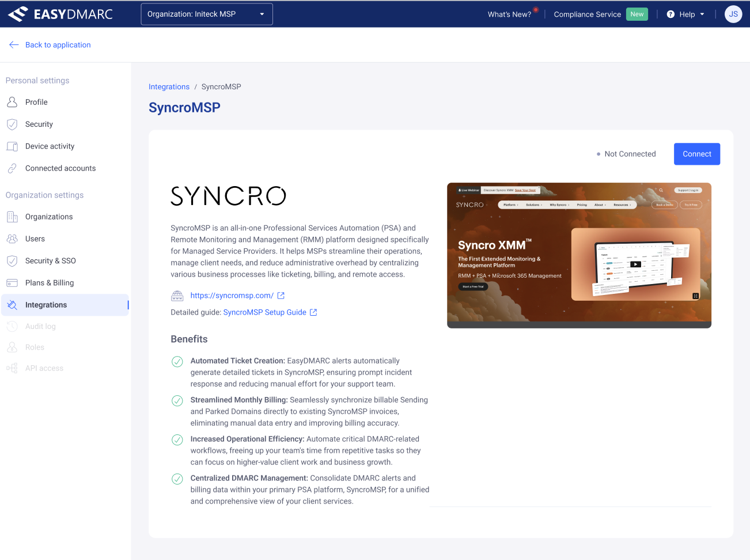Viewport: 750px width, 560px height.
Task: Click the Audit log clock icon
Action: 12,326
